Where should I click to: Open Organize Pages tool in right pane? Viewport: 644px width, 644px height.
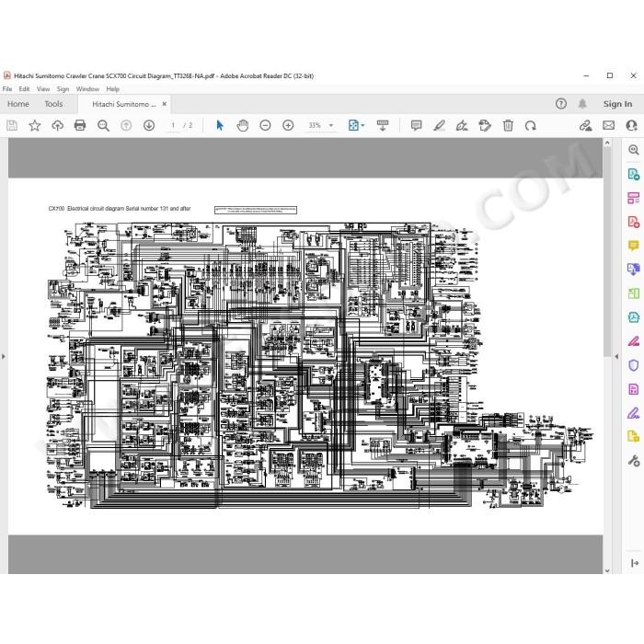point(633,293)
